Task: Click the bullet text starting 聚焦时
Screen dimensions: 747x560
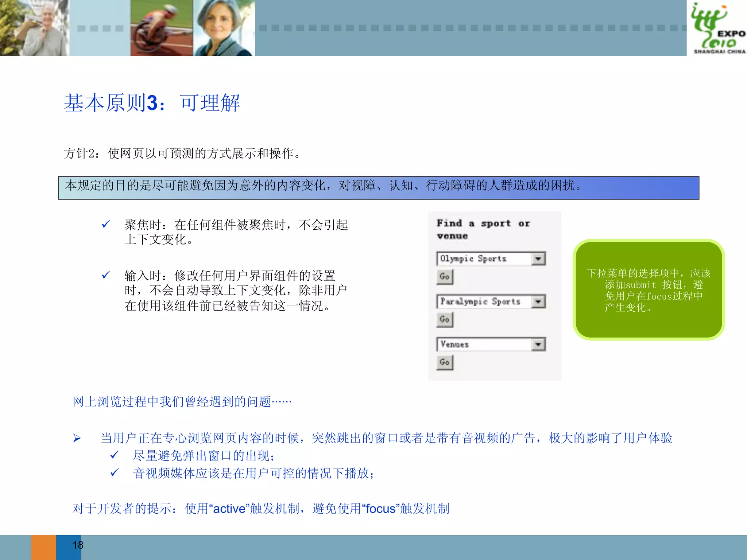Action: coord(236,232)
